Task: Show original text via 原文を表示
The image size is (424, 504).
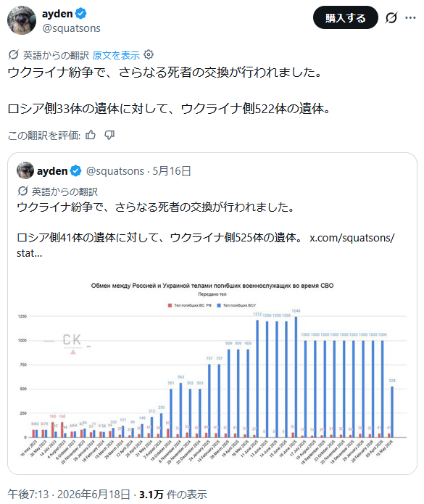Action: pyautogui.click(x=116, y=55)
